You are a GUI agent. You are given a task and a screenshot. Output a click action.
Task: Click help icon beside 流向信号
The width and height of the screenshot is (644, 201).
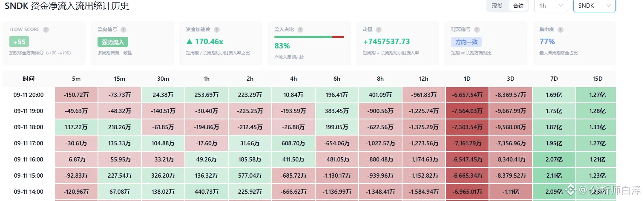click(124, 30)
